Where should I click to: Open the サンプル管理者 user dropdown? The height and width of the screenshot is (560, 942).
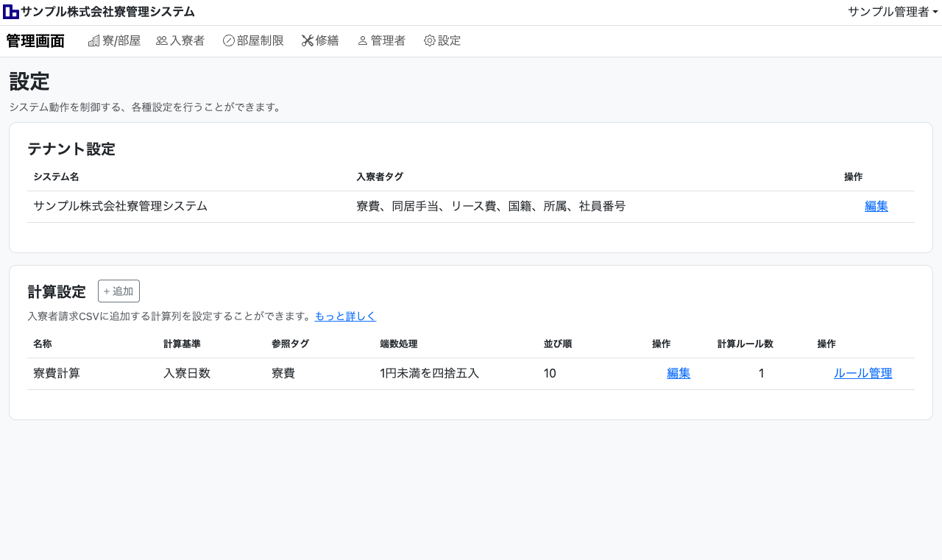[x=892, y=12]
